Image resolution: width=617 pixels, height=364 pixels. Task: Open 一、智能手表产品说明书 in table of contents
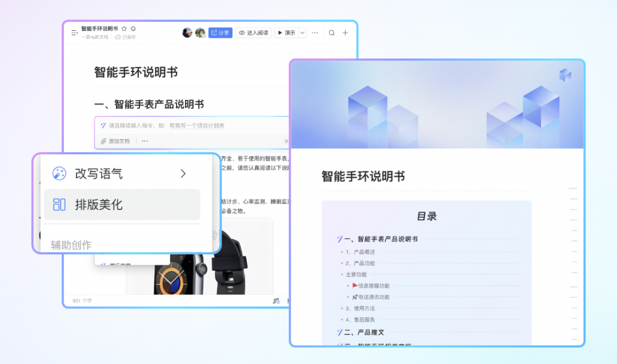[x=380, y=239]
